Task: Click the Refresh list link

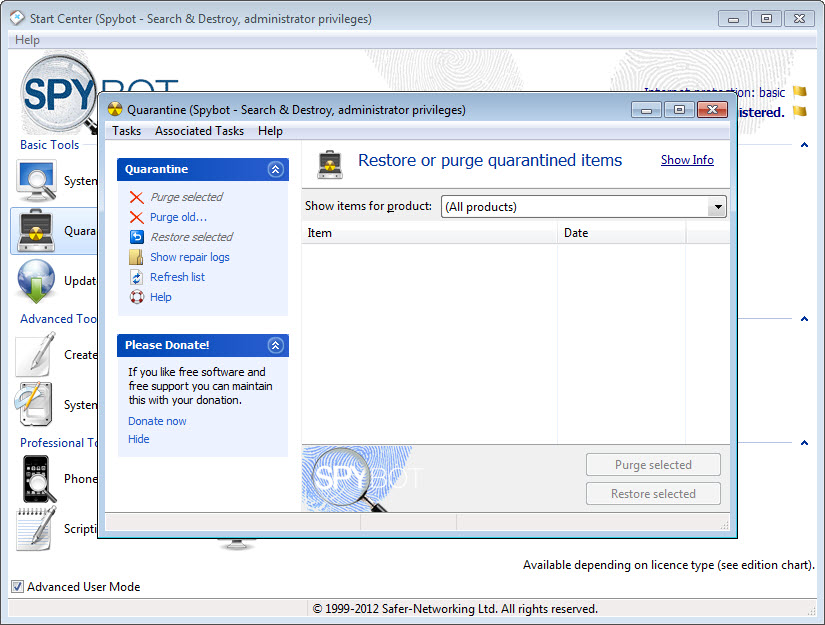Action: [x=177, y=277]
